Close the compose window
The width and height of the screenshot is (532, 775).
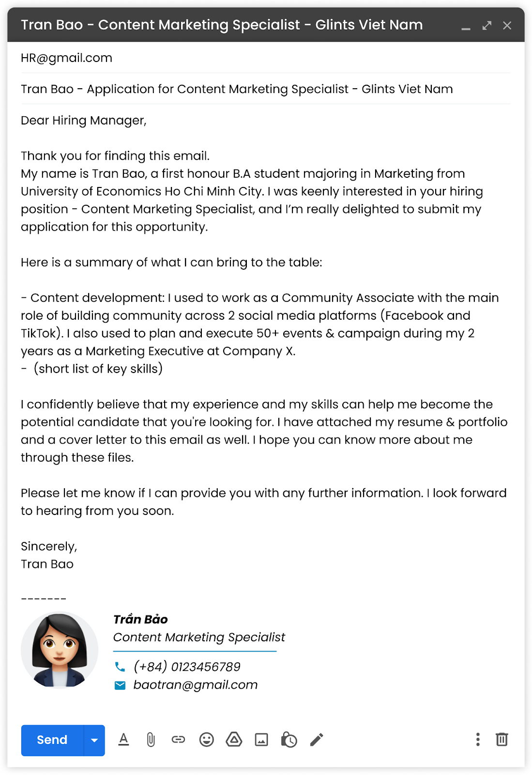click(x=507, y=26)
